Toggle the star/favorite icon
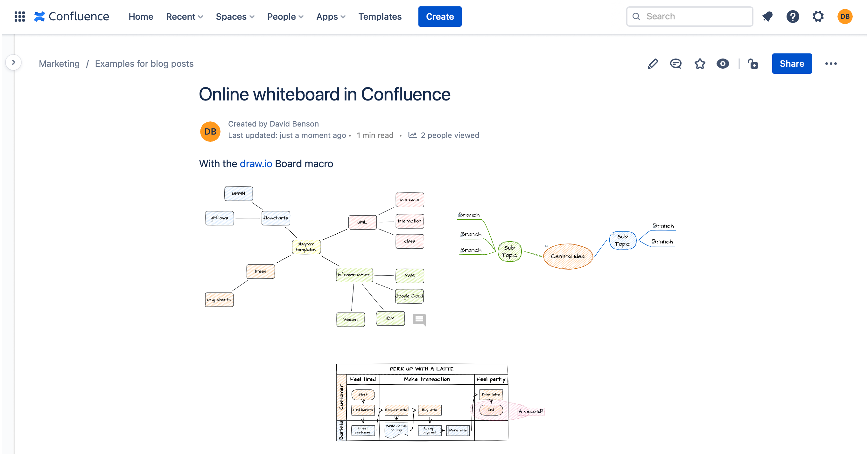The width and height of the screenshot is (868, 454). point(699,64)
